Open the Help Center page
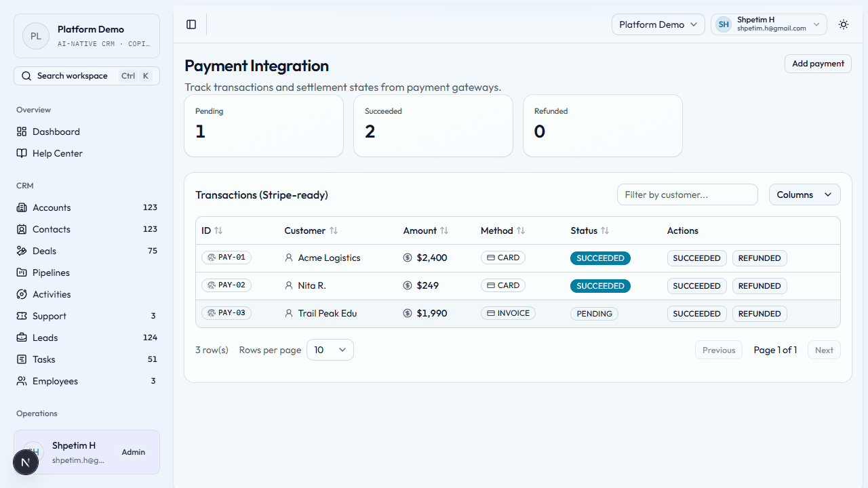868x488 pixels. pyautogui.click(x=56, y=152)
